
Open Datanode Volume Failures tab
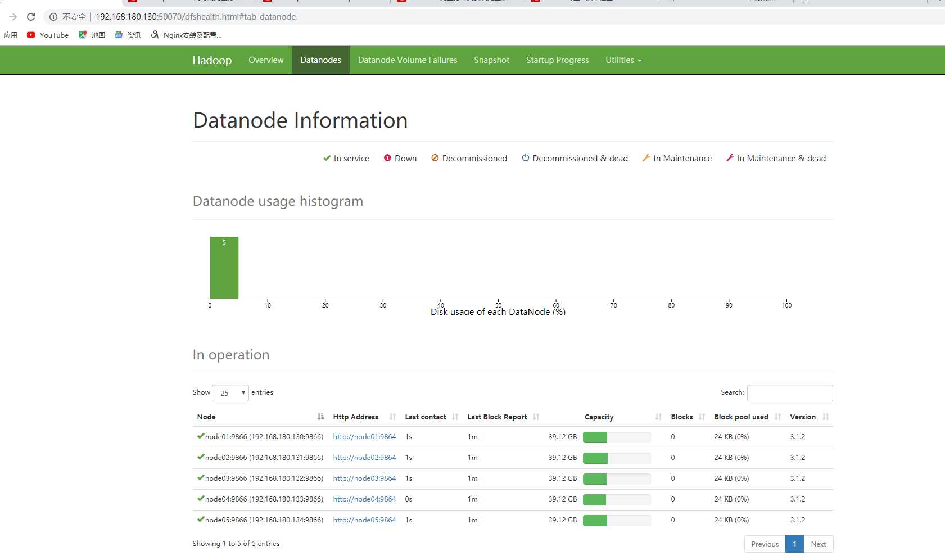click(x=408, y=60)
